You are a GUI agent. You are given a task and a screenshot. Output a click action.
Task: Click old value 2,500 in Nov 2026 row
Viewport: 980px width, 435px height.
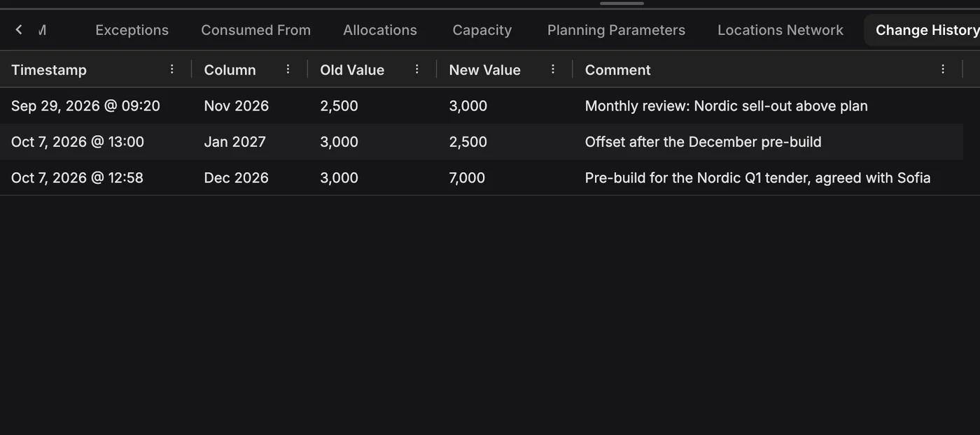(339, 106)
